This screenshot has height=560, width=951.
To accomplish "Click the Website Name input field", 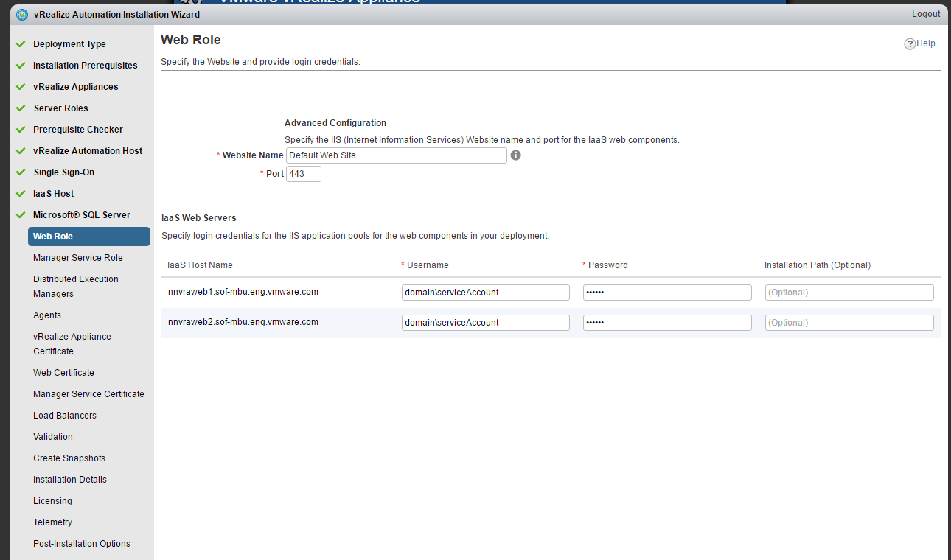I will pos(397,155).
